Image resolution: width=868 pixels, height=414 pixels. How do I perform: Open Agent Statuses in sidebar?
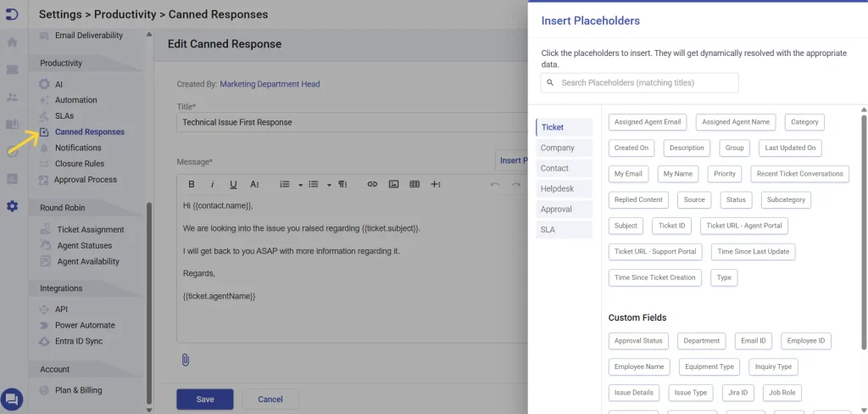84,245
